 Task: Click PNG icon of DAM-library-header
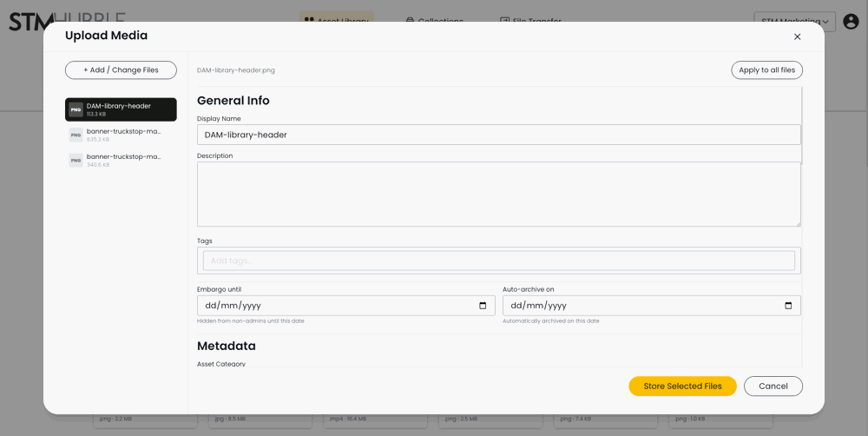coord(76,109)
